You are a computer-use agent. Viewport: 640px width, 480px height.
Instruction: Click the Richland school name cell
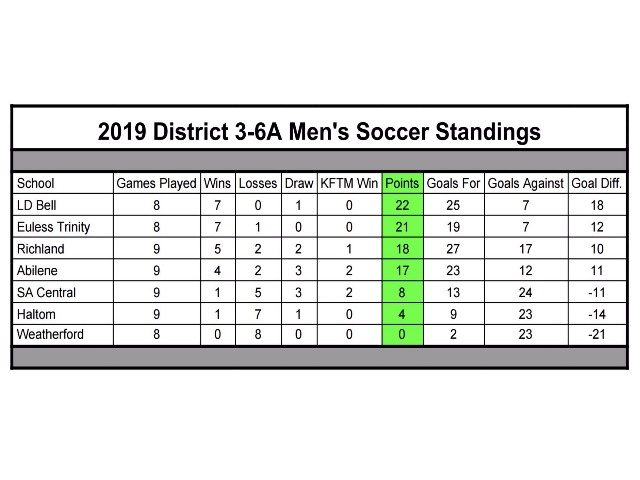click(63, 248)
